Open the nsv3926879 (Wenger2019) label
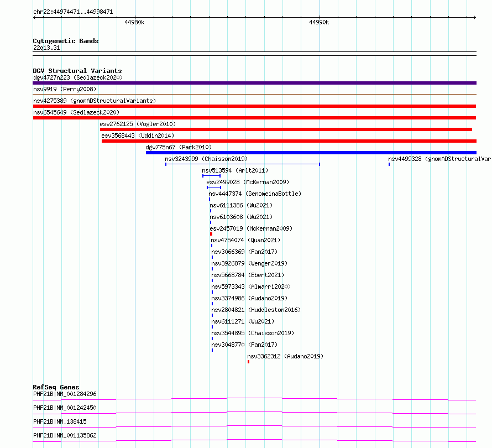The image size is (492, 448). pyautogui.click(x=249, y=263)
